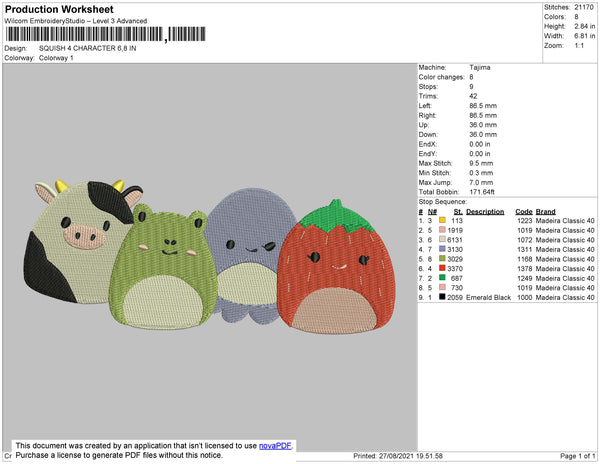Click the Total Bobbin value '171.64ft'
This screenshot has width=600, height=464.
(482, 192)
